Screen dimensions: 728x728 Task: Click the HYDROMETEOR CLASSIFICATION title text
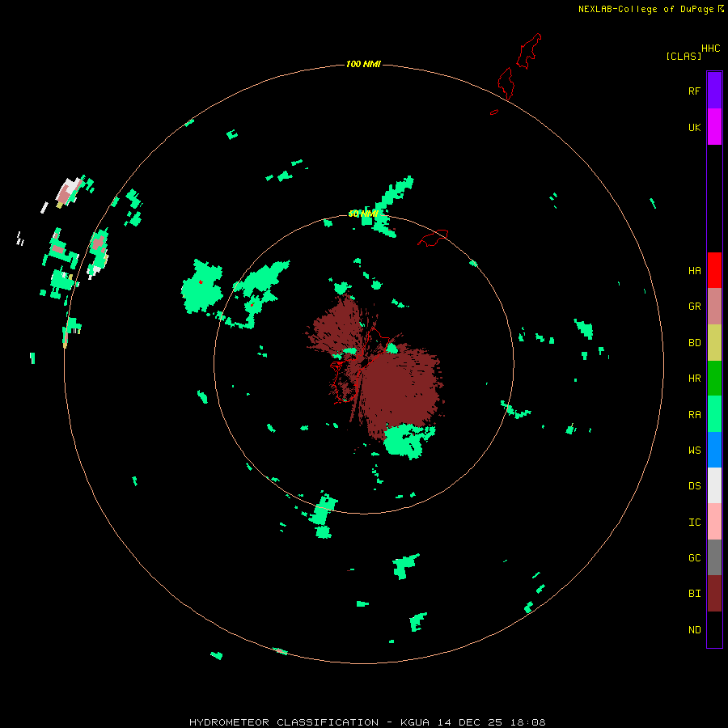tap(284, 722)
